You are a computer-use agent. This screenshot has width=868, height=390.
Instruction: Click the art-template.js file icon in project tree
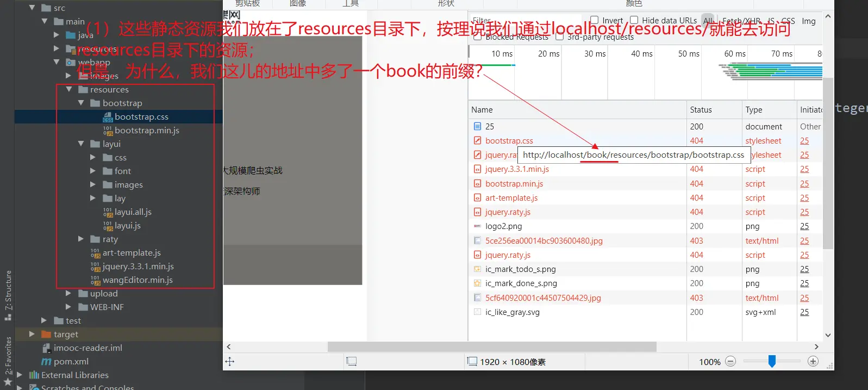[96, 252]
